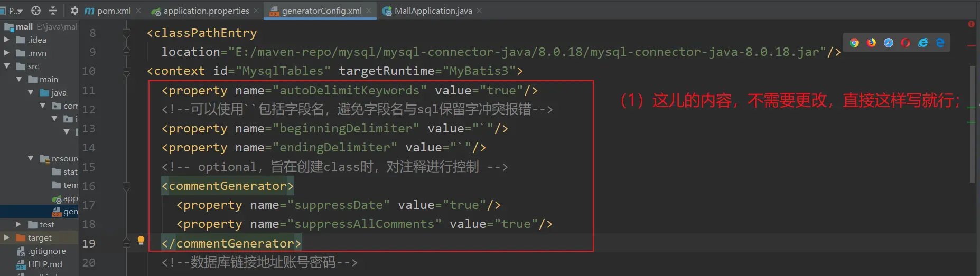This screenshot has width=980, height=276.
Task: Click the Spring icon on application.properties tab
Action: (x=156, y=11)
